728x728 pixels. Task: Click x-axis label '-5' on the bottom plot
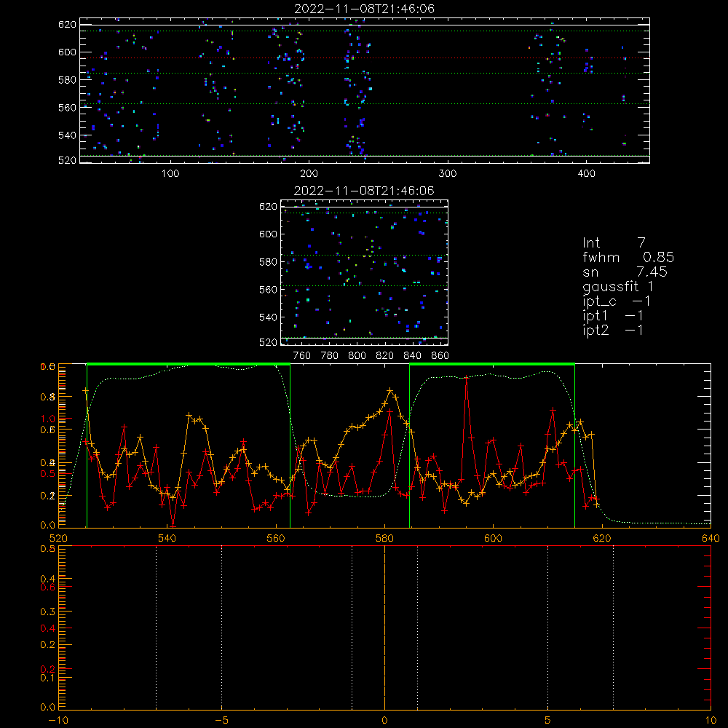tap(222, 720)
